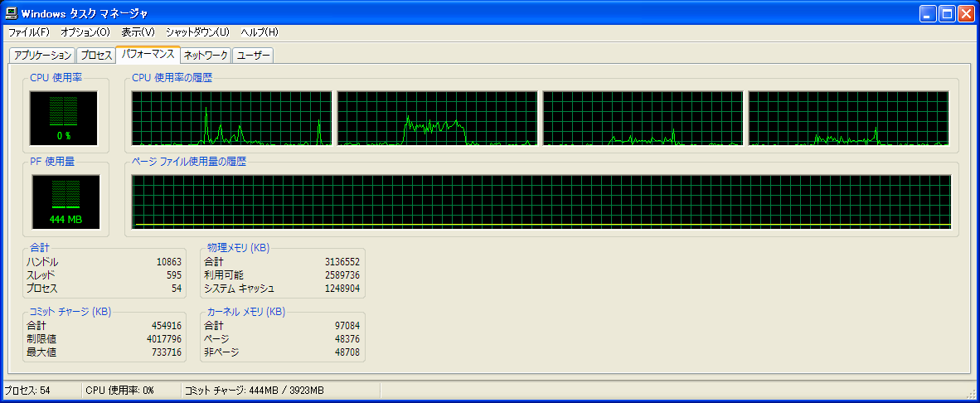Maximize the Task Manager window

point(948,13)
